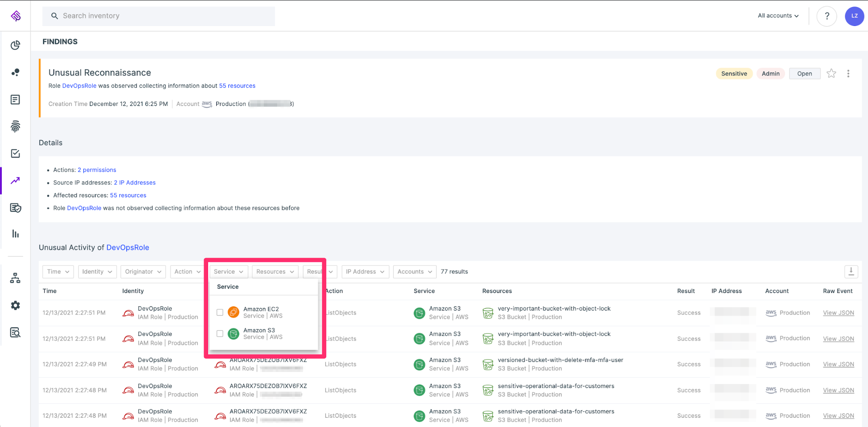Expand the Action filter dropdown
Screen dimensions: 868x427
[187, 272]
